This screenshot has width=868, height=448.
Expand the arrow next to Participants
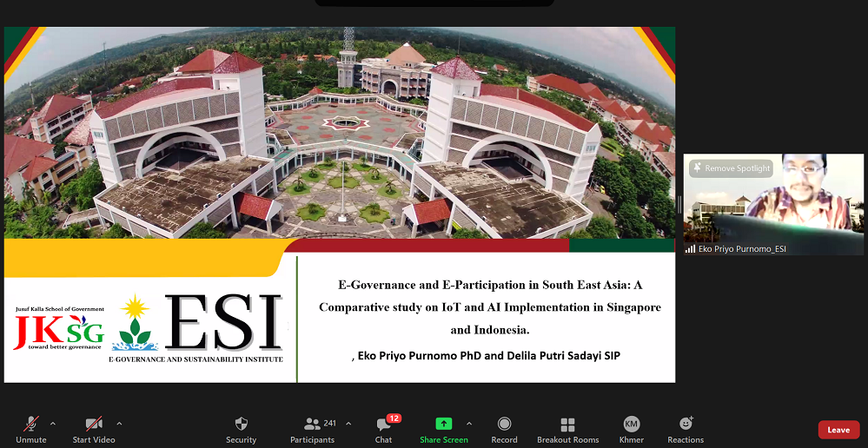point(348,425)
